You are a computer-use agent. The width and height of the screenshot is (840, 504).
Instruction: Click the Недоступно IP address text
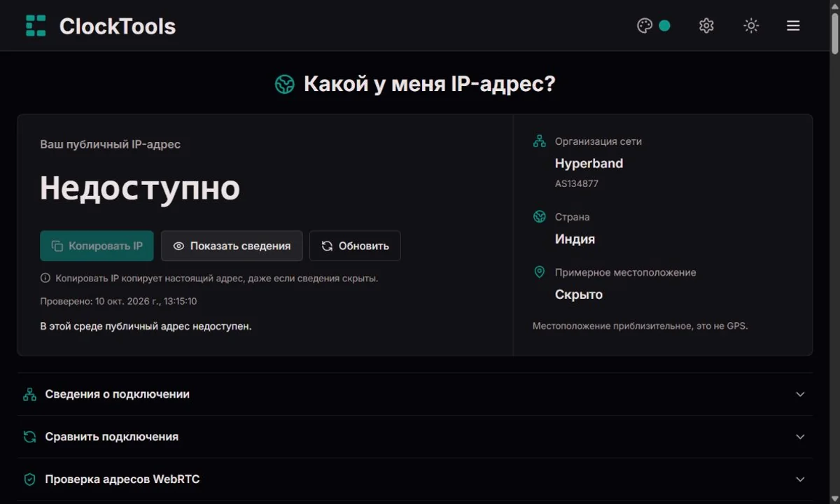140,188
